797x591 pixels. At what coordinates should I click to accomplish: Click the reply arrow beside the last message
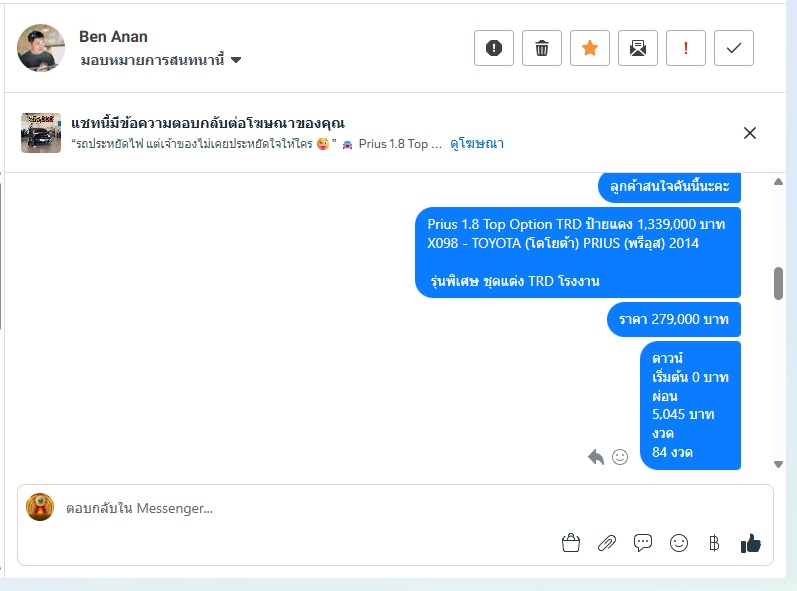pyautogui.click(x=596, y=456)
